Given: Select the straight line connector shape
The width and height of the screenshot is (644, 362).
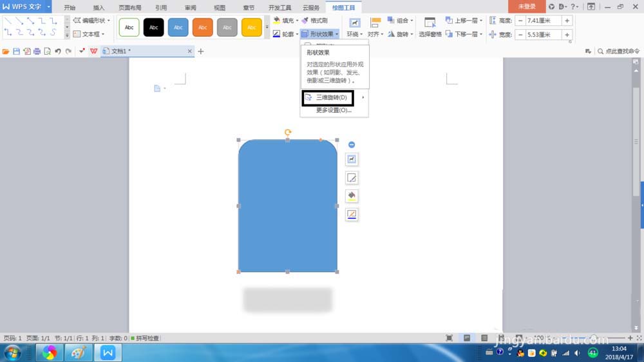Looking at the screenshot, I should coord(8,21).
